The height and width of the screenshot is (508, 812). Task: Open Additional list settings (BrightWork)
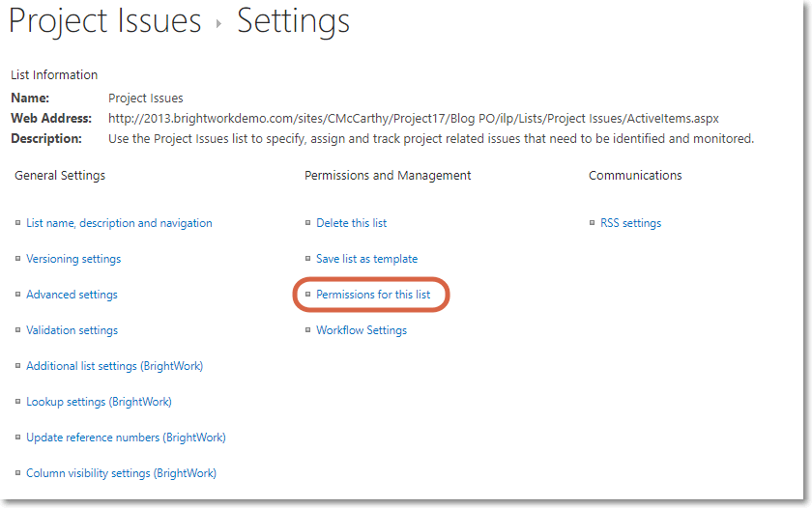tap(114, 366)
